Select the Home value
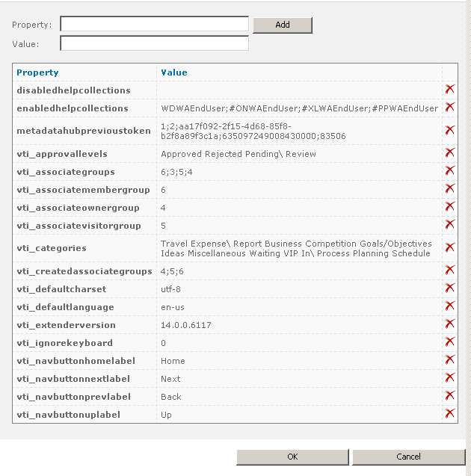Viewport: 471px width, 476px height. pos(173,361)
